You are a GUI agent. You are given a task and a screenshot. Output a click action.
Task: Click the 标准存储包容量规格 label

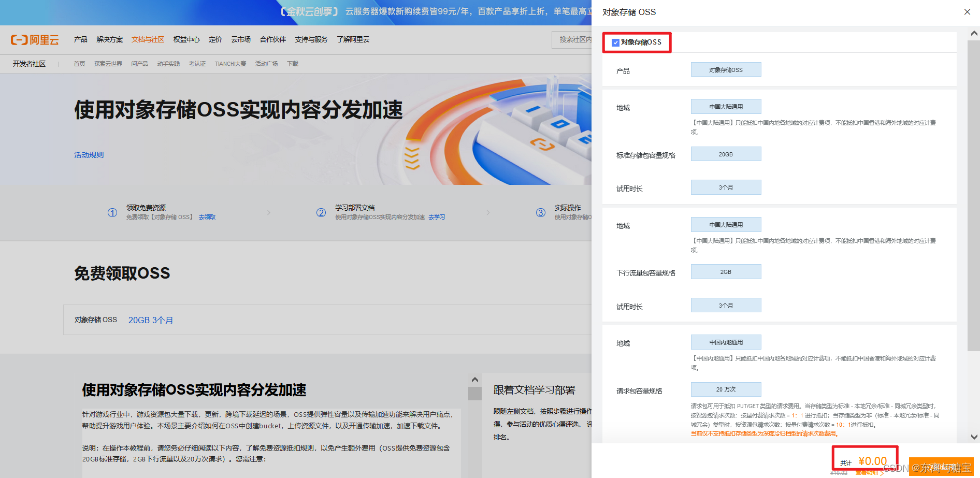646,155
